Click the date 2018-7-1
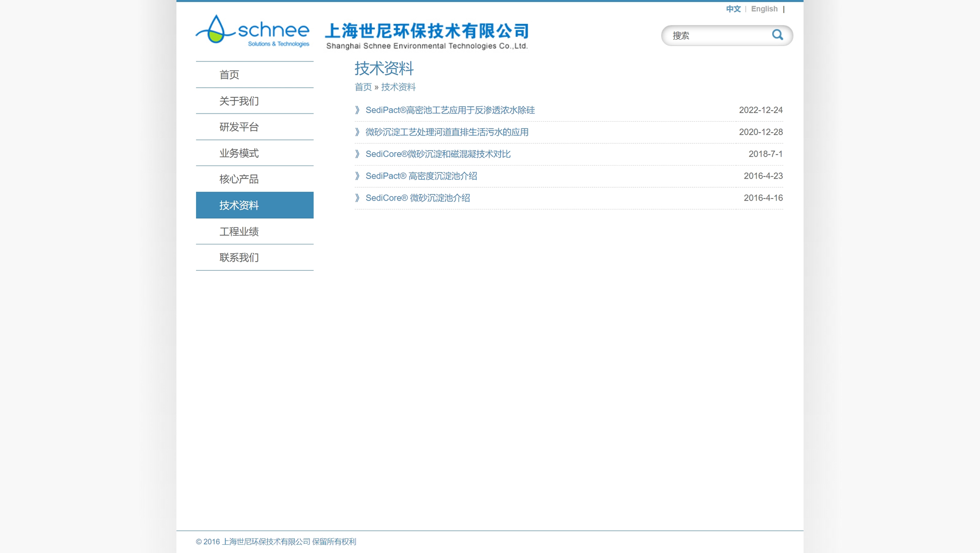The width and height of the screenshot is (980, 553). [765, 154]
